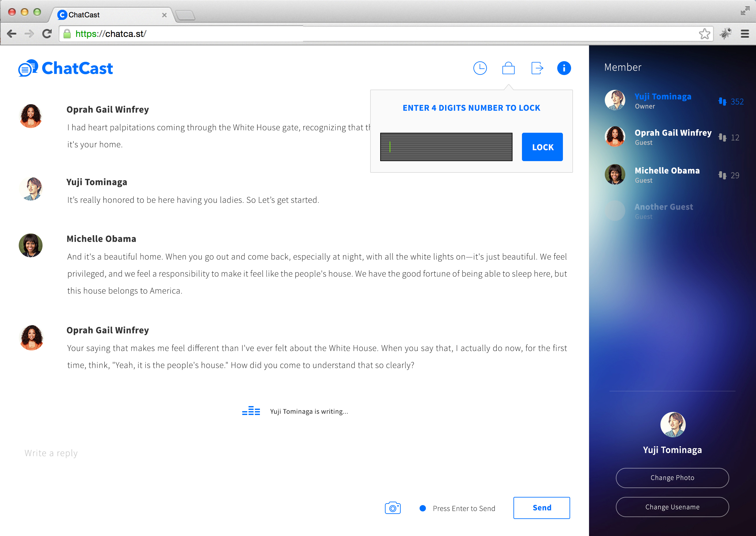Viewport: 756px width, 536px height.
Task: Open a new browser tab
Action: (185, 15)
